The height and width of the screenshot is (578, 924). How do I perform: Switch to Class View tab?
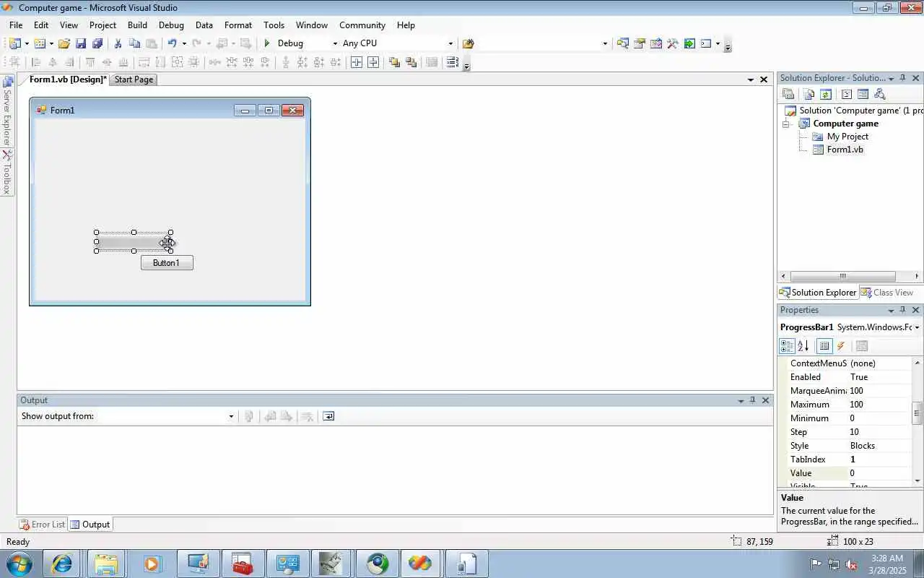click(887, 293)
